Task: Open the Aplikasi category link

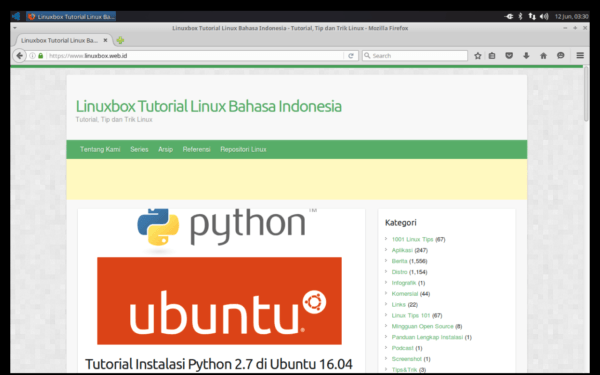Action: coord(402,250)
